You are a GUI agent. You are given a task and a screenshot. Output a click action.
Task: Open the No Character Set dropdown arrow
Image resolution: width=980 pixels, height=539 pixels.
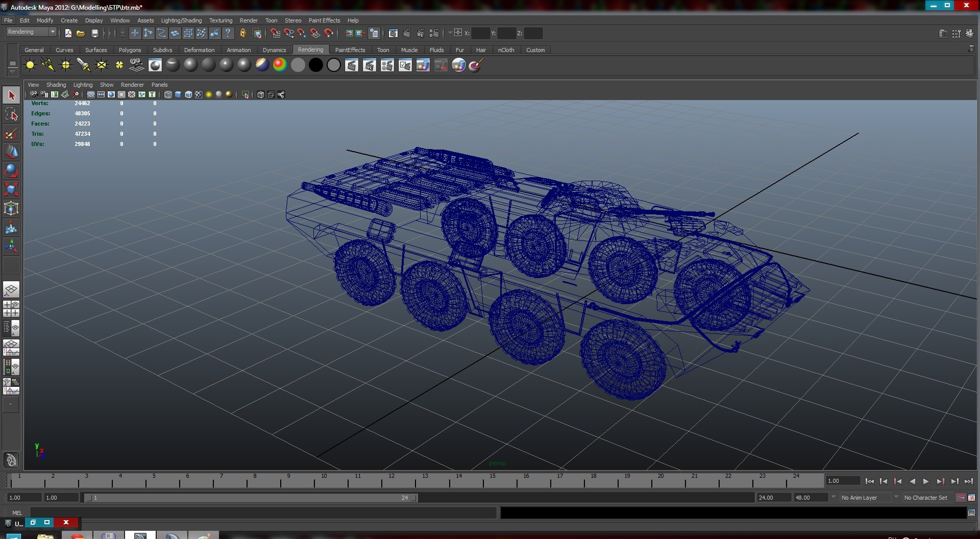tap(896, 497)
